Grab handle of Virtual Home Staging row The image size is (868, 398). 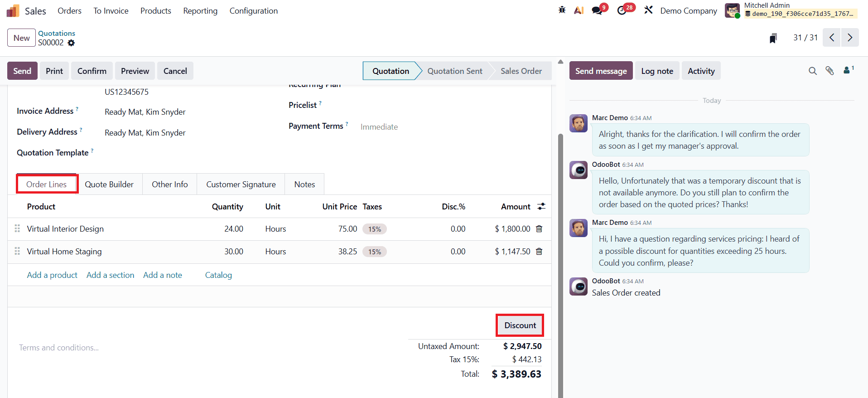17,251
